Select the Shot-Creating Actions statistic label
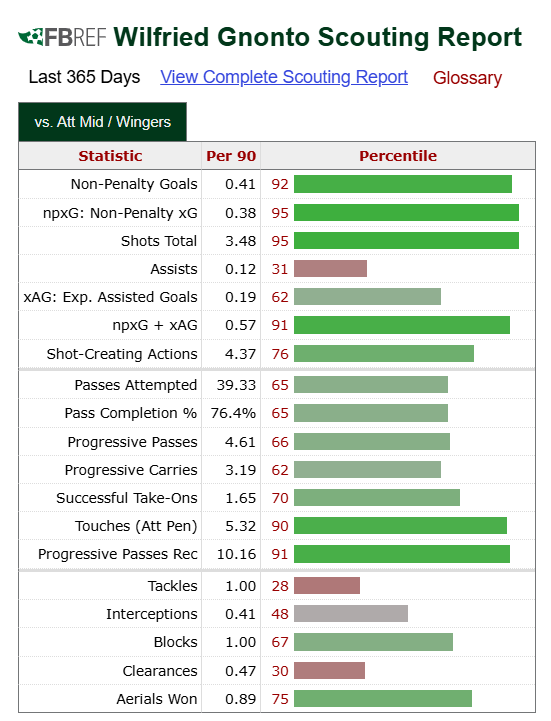Image resolution: width=551 pixels, height=721 pixels. pos(122,354)
